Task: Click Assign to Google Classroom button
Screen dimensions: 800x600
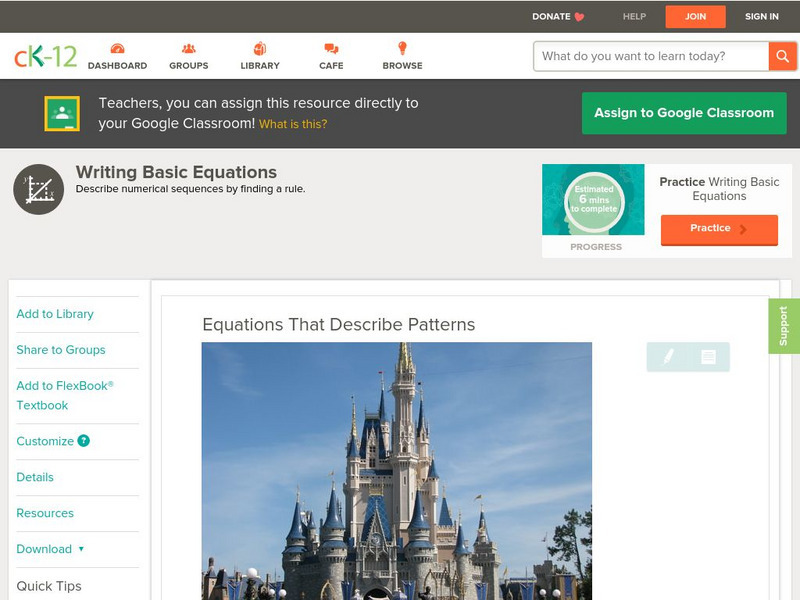Action: point(684,113)
